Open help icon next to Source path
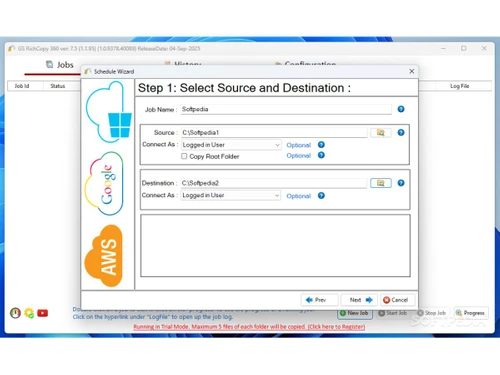 click(401, 133)
